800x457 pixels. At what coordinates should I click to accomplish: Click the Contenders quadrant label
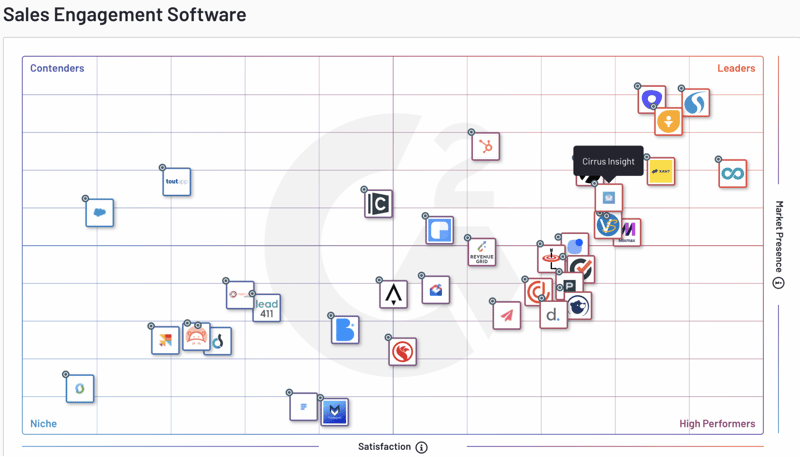57,68
